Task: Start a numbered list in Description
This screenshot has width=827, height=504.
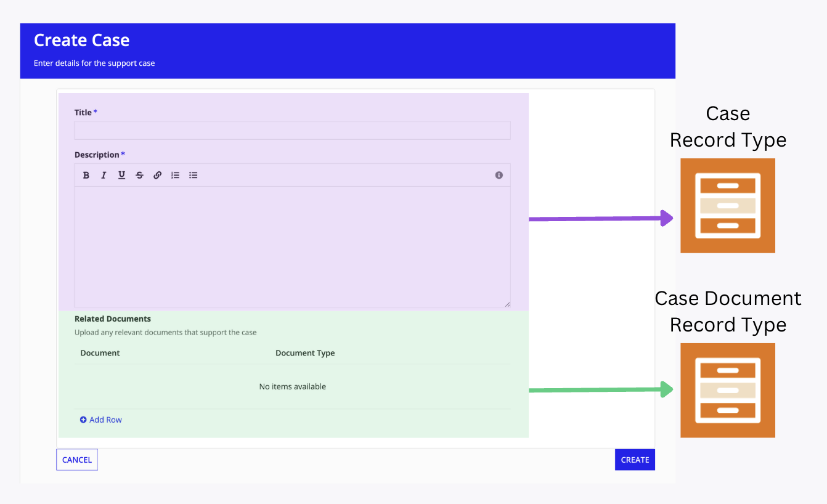Action: (176, 176)
